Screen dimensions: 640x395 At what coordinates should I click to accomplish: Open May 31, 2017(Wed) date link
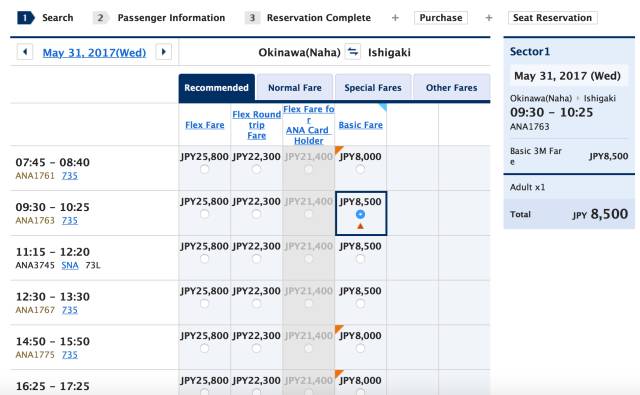pos(94,53)
